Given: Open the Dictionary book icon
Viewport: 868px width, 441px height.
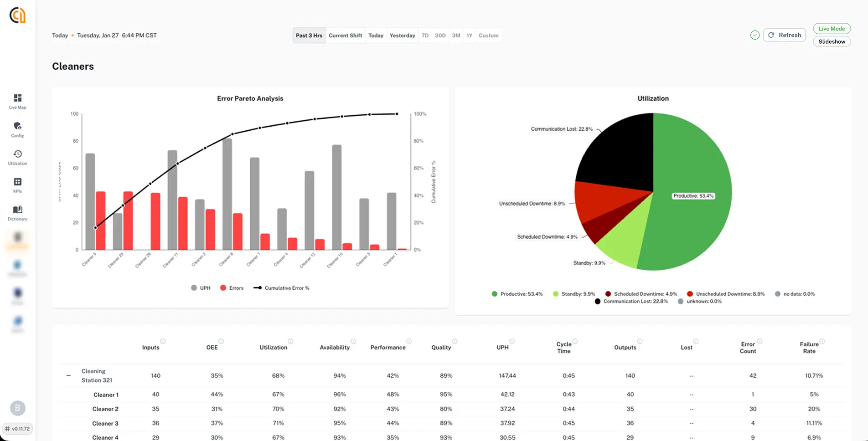Looking at the screenshot, I should pos(17,210).
